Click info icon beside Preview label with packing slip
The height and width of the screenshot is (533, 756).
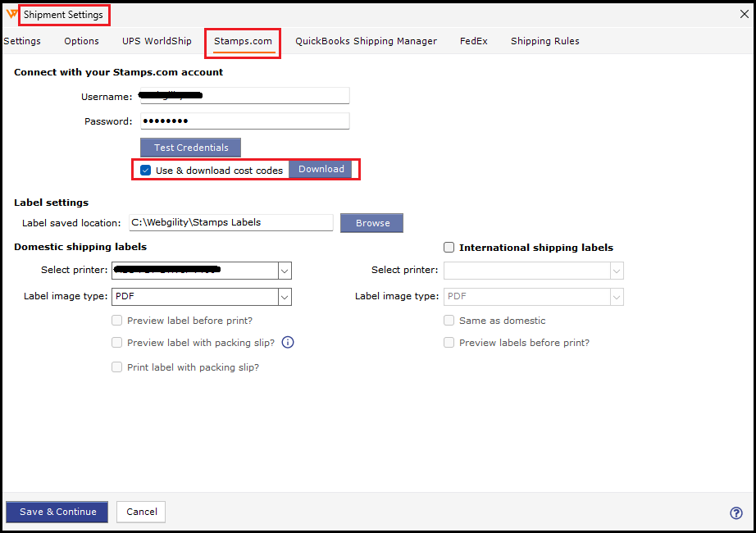[x=288, y=343]
